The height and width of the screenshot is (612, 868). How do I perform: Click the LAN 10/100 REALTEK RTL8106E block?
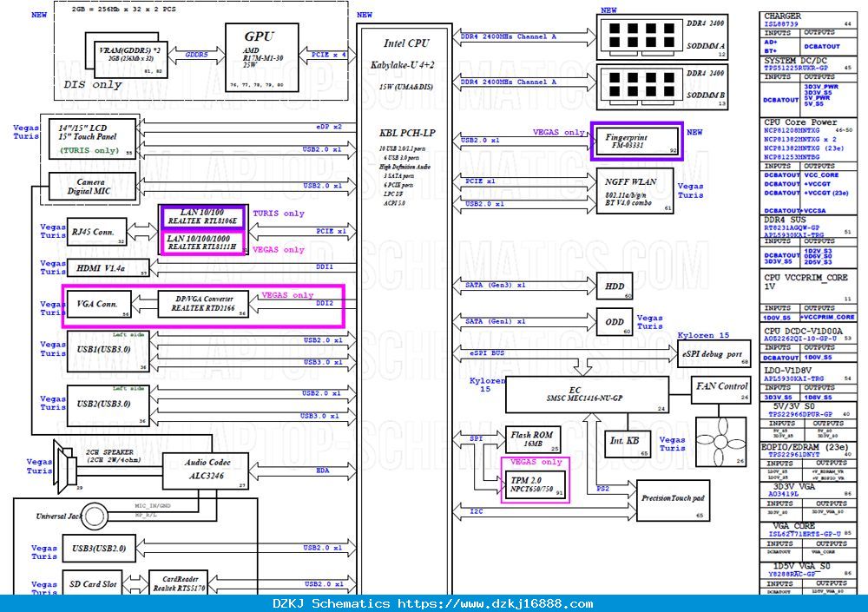[x=202, y=216]
